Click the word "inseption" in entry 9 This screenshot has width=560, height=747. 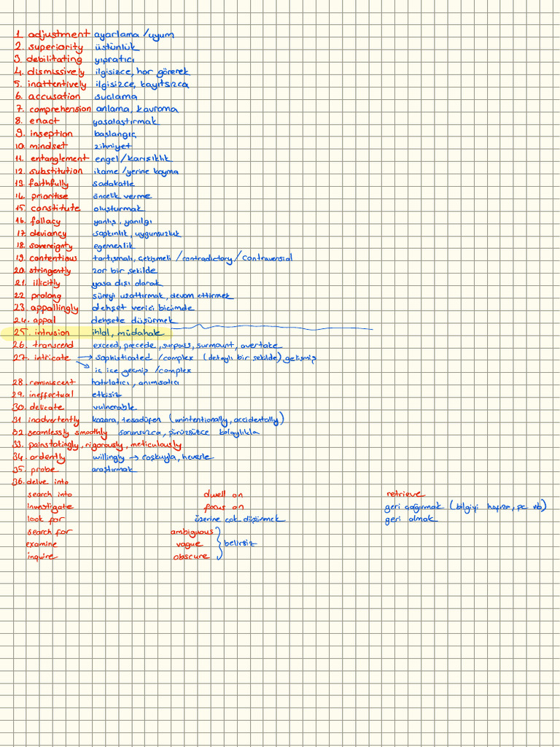(52, 134)
